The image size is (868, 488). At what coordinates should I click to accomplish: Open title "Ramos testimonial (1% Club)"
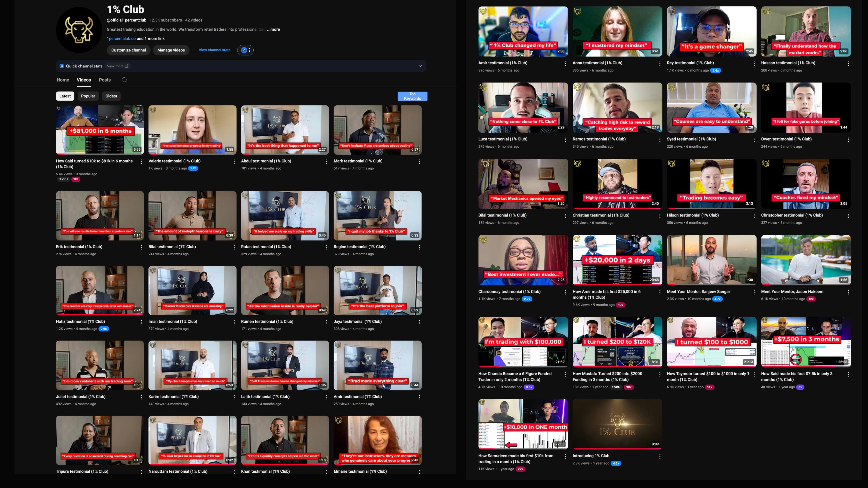[599, 139]
